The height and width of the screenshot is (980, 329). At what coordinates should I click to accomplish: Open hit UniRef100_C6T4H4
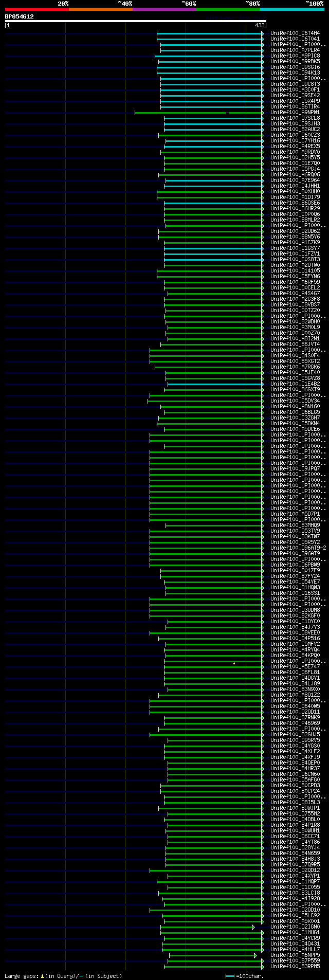295,33
